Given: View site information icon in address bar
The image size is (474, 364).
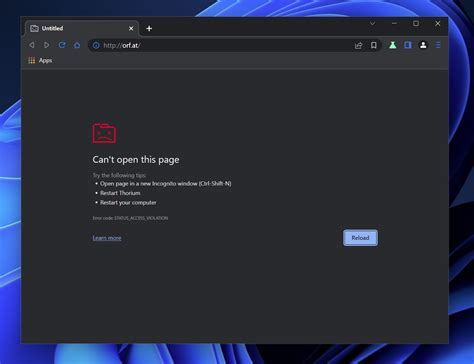Looking at the screenshot, I should [96, 45].
